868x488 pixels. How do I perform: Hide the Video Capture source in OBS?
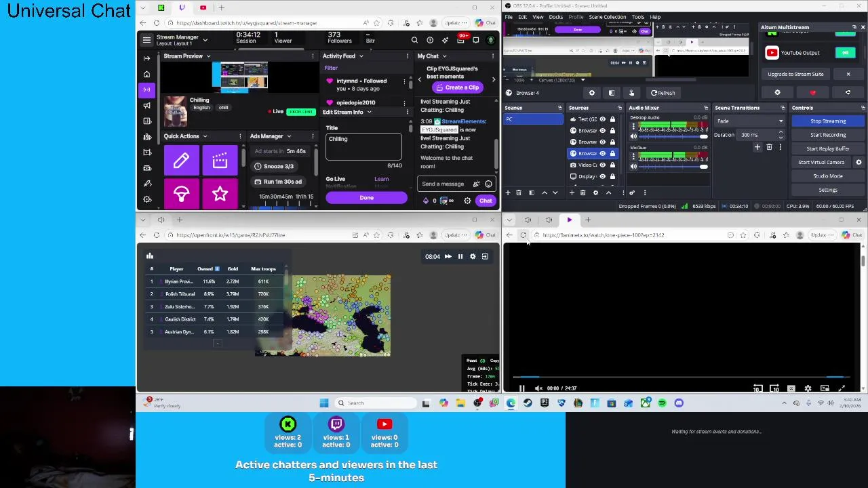602,165
